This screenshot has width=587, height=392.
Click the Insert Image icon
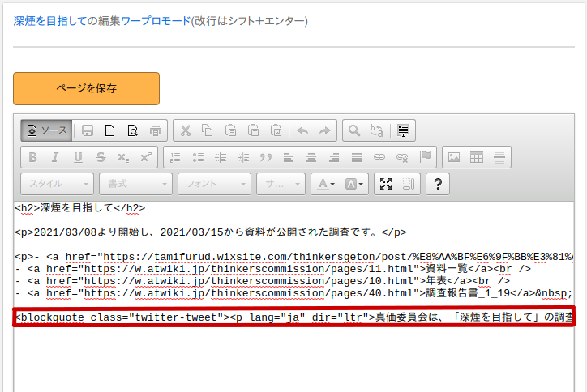pos(454,157)
